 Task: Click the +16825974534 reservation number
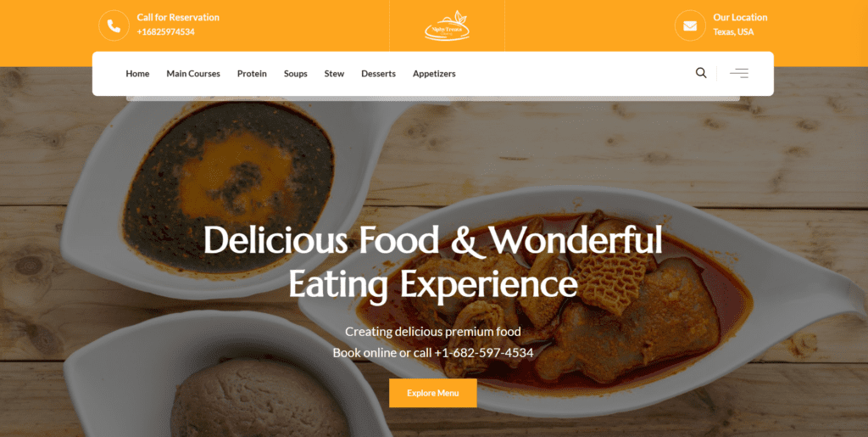coord(165,32)
